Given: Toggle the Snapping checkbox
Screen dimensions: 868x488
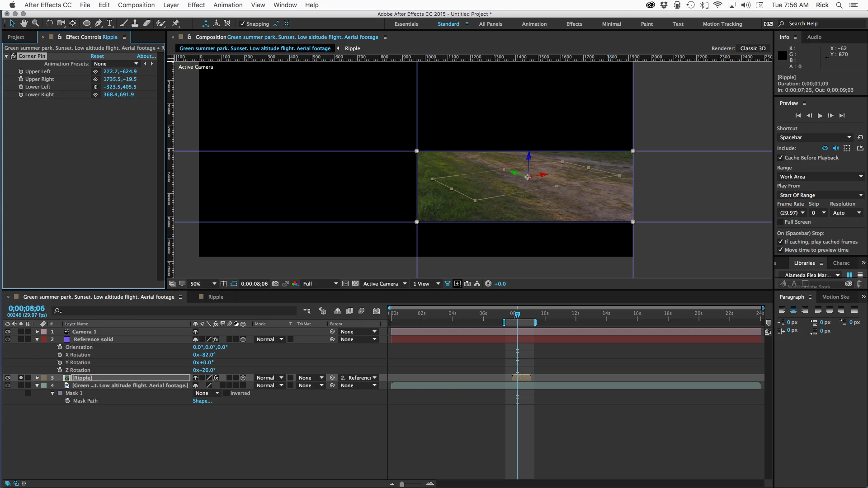Looking at the screenshot, I should [x=242, y=24].
